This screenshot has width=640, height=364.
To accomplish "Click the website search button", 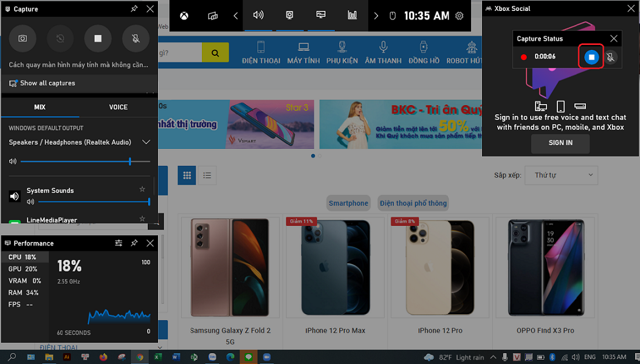I will [215, 53].
